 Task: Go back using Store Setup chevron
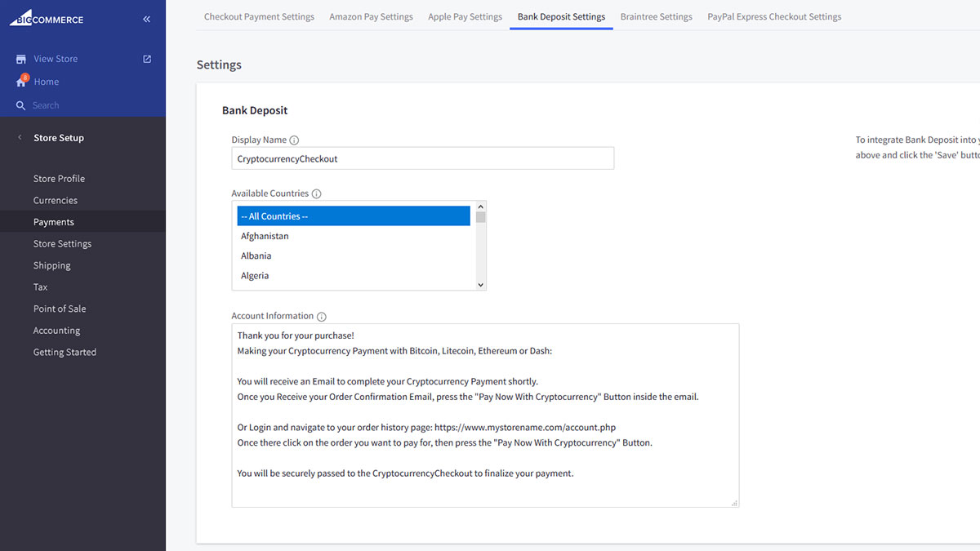tap(20, 138)
